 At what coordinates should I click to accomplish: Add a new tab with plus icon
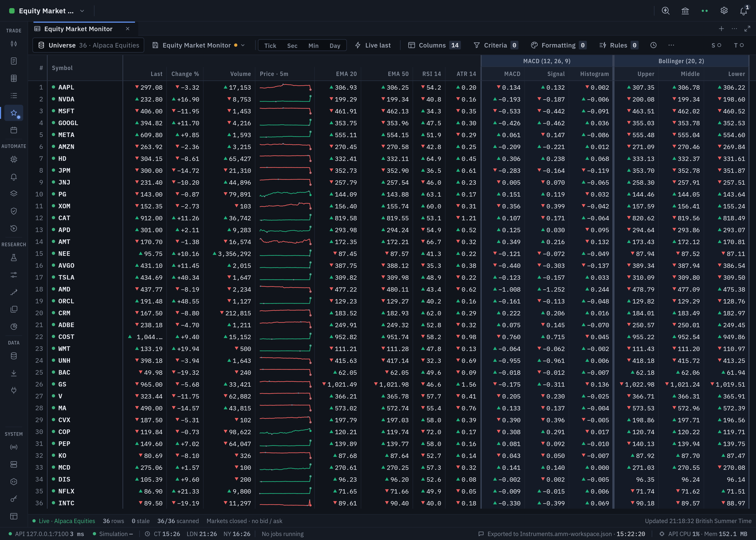pos(721,29)
